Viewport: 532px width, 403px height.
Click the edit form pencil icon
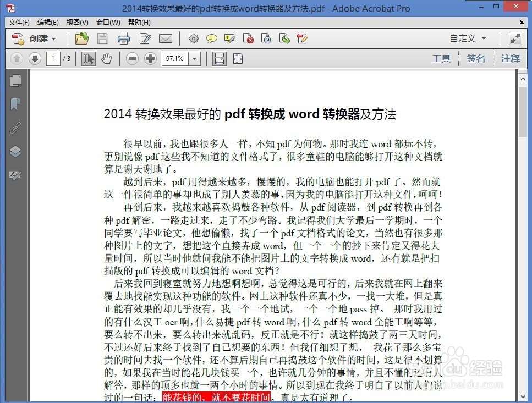[x=302, y=38]
